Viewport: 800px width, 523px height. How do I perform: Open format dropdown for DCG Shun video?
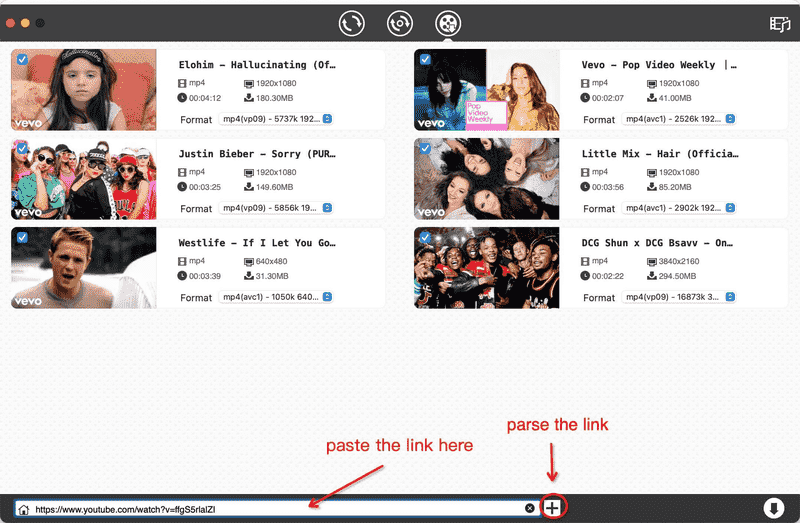[679, 297]
